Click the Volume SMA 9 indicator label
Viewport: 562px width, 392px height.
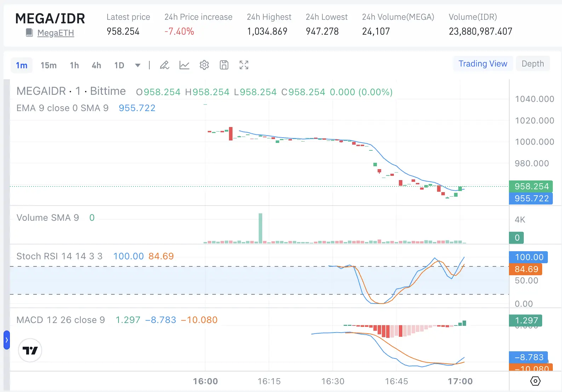coord(48,218)
